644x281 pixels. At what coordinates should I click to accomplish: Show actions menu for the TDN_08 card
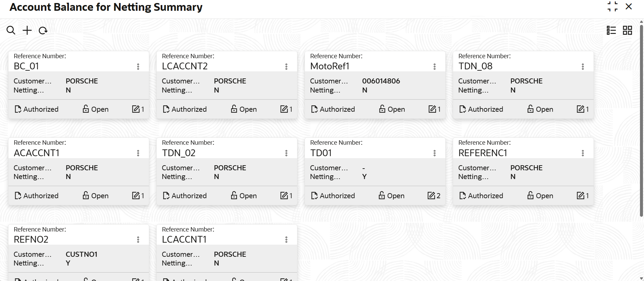point(583,67)
